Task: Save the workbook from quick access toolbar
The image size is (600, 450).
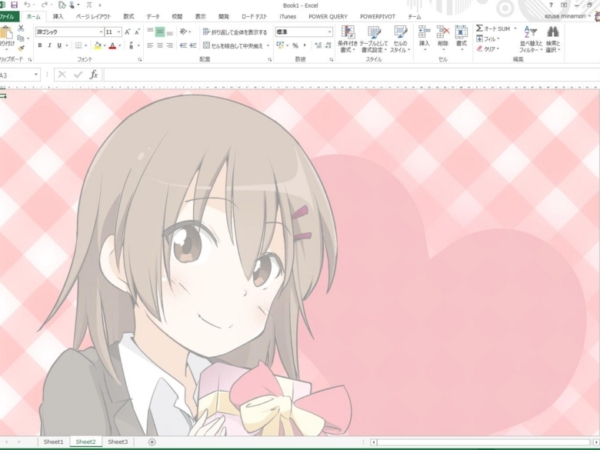Action: point(14,5)
